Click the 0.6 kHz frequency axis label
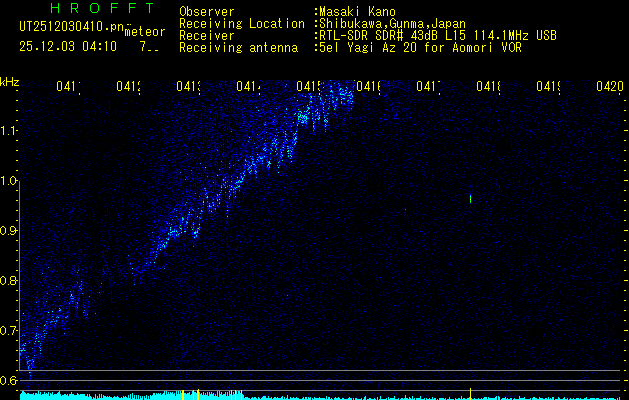Image resolution: width=629 pixels, height=400 pixels. tap(8, 380)
